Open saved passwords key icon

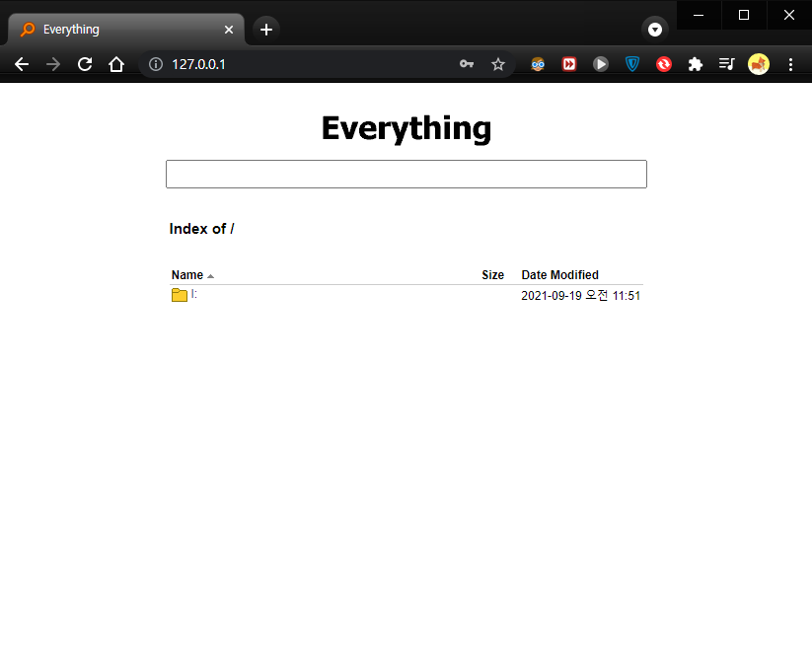click(467, 64)
